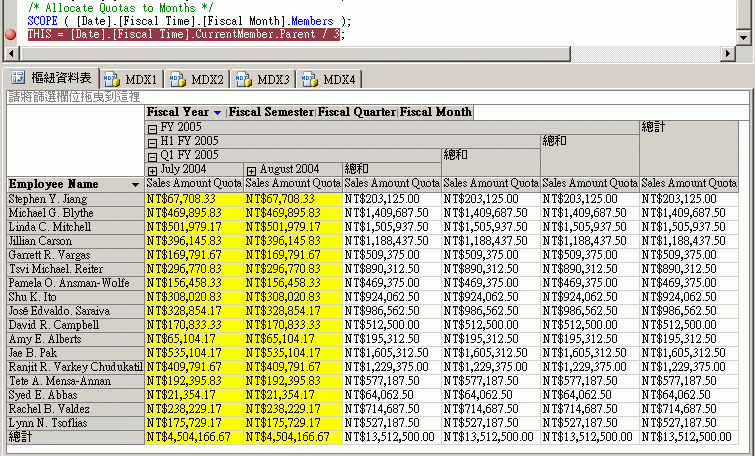Click the Fiscal Quarter field header
755x456 pixels.
tap(357, 113)
